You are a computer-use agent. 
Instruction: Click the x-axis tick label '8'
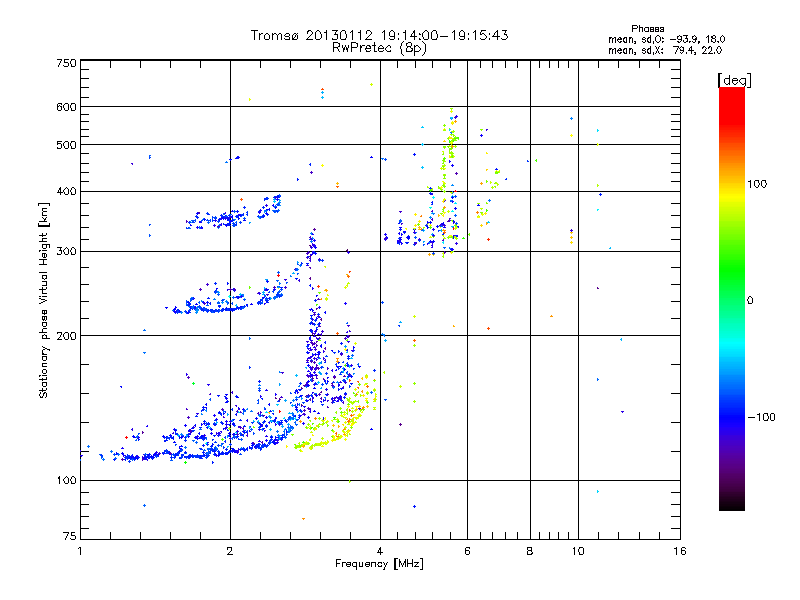(530, 551)
